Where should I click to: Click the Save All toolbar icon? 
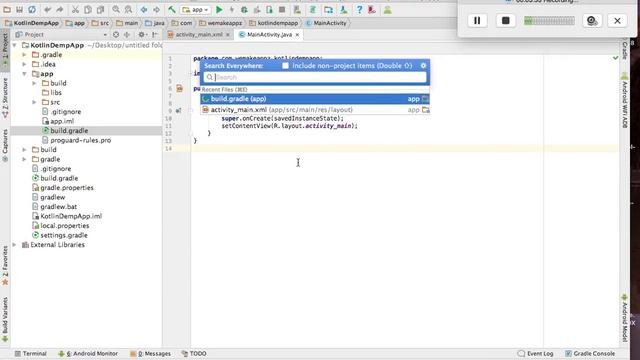(19, 9)
